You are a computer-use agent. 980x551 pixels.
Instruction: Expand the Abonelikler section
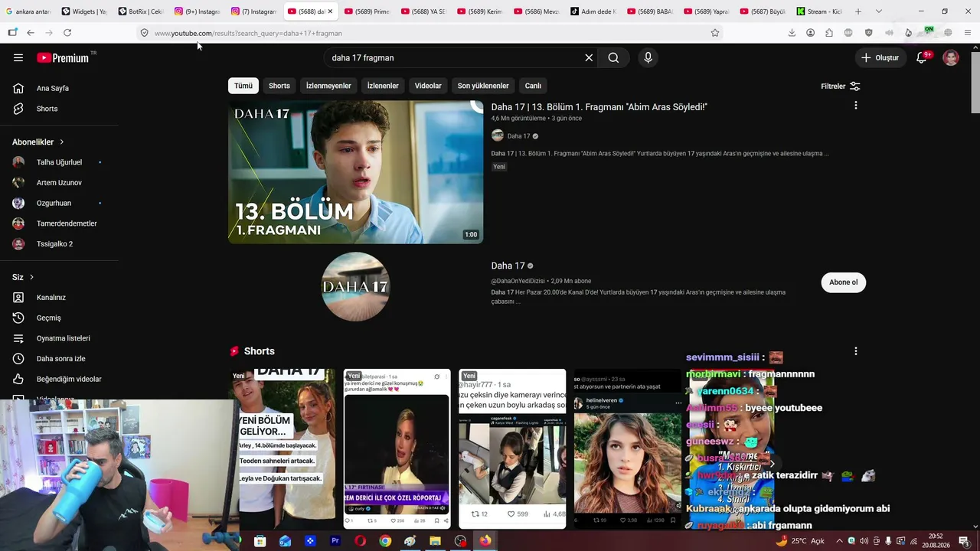point(38,142)
